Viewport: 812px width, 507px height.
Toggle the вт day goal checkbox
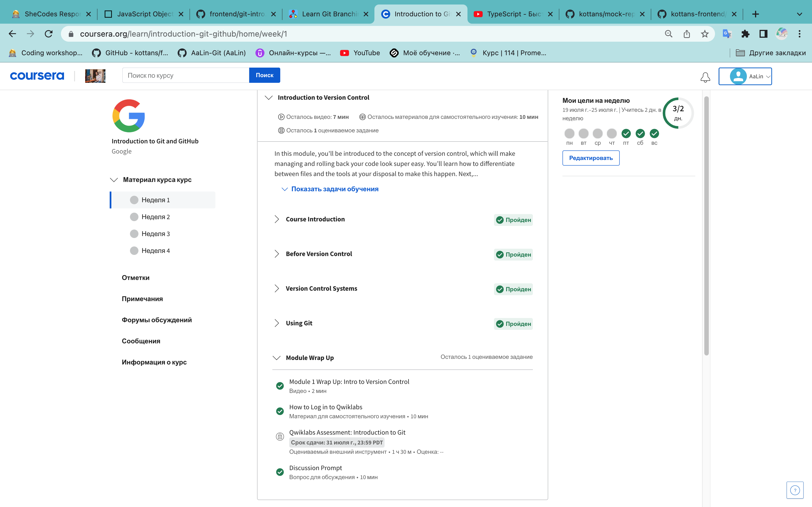583,133
